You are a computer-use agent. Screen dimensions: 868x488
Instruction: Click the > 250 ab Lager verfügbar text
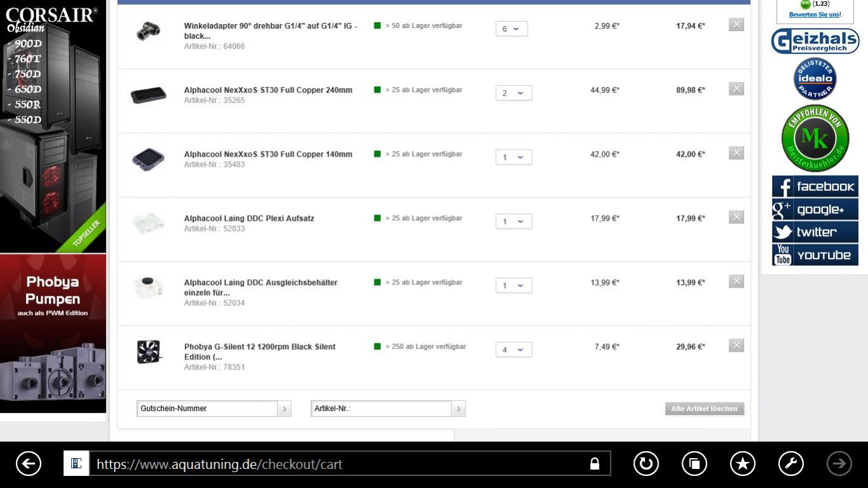pos(425,347)
